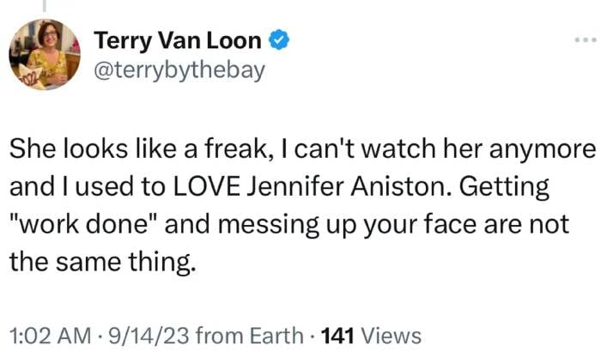The image size is (601, 364).
Task: Click the display name Terry Van Loon
Action: coord(178,39)
